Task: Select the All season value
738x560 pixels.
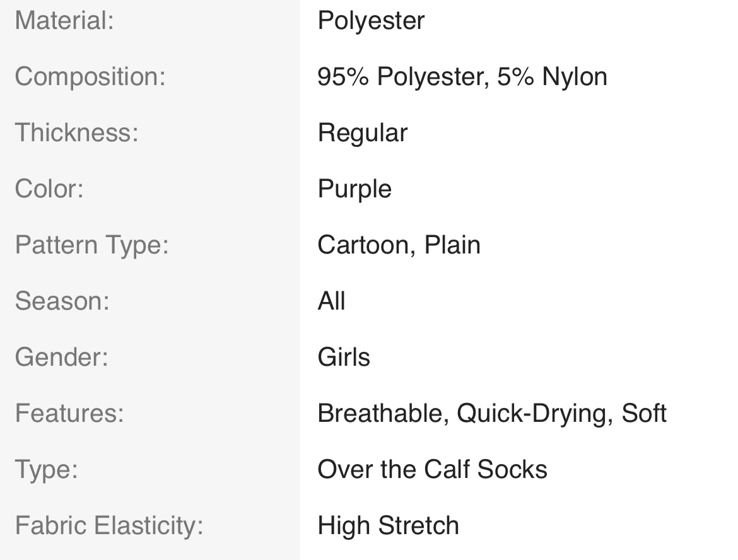Action: click(331, 301)
